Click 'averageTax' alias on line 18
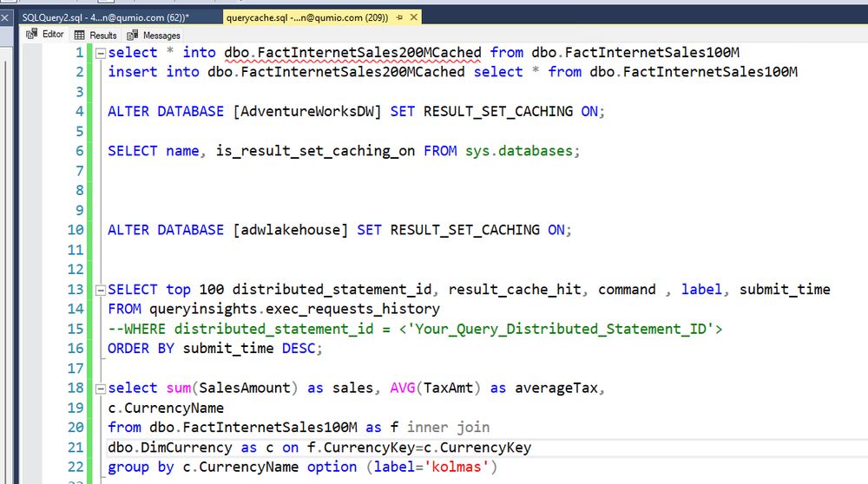 click(556, 388)
